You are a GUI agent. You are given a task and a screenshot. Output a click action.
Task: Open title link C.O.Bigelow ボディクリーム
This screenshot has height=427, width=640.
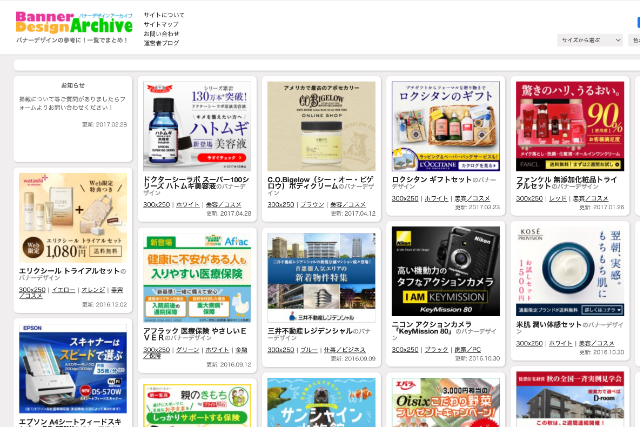[x=320, y=182]
